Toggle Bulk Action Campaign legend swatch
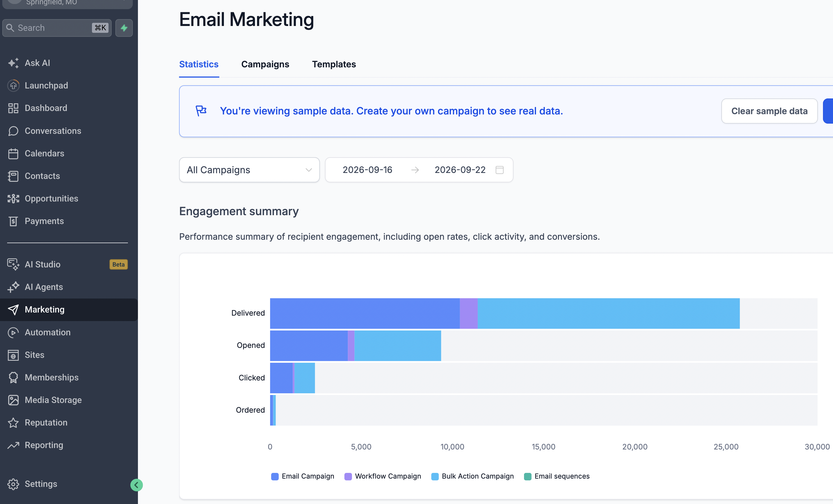 (435, 476)
